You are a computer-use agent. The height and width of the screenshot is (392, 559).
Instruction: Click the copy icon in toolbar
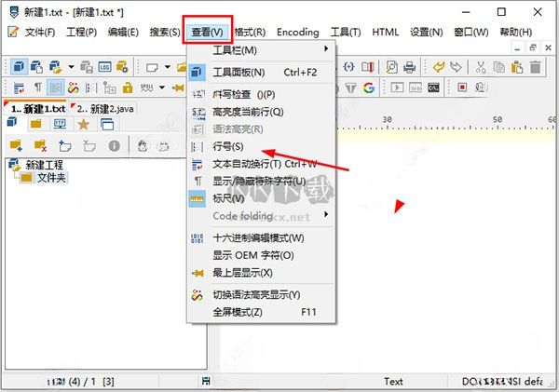(498, 67)
